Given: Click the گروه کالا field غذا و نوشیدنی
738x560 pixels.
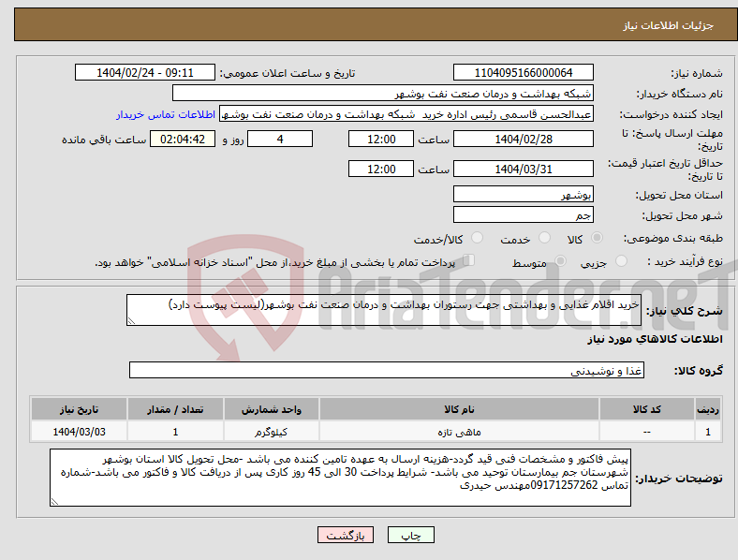Looking at the screenshot, I should pyautogui.click(x=387, y=370).
